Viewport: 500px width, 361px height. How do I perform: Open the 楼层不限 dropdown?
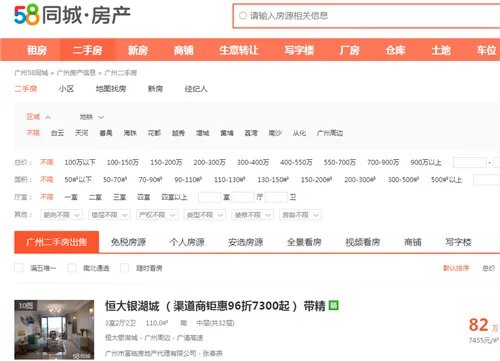(109, 215)
